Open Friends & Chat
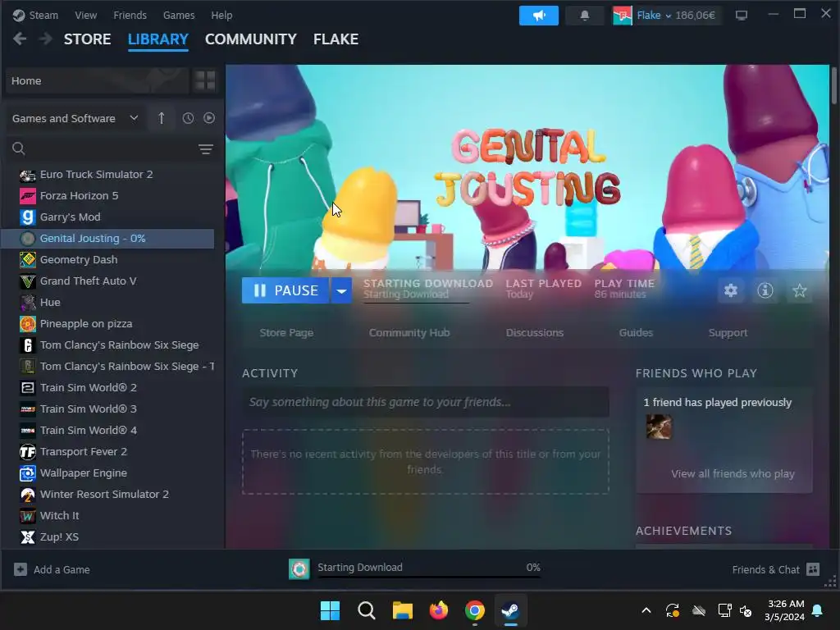Image resolution: width=840 pixels, height=630 pixels. click(x=775, y=569)
